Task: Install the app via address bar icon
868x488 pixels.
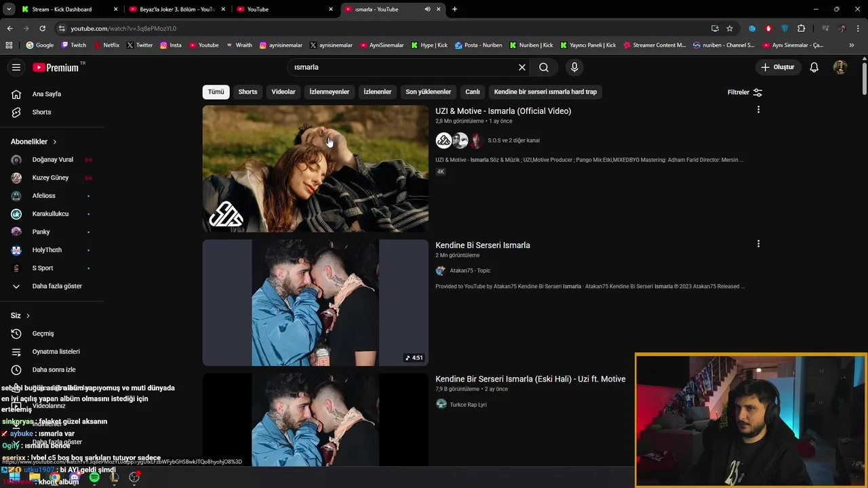Action: point(715,28)
